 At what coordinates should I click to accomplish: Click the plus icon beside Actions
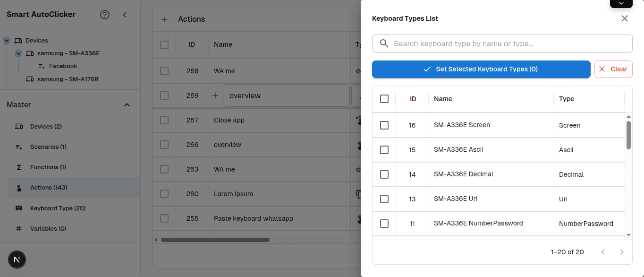tap(164, 19)
